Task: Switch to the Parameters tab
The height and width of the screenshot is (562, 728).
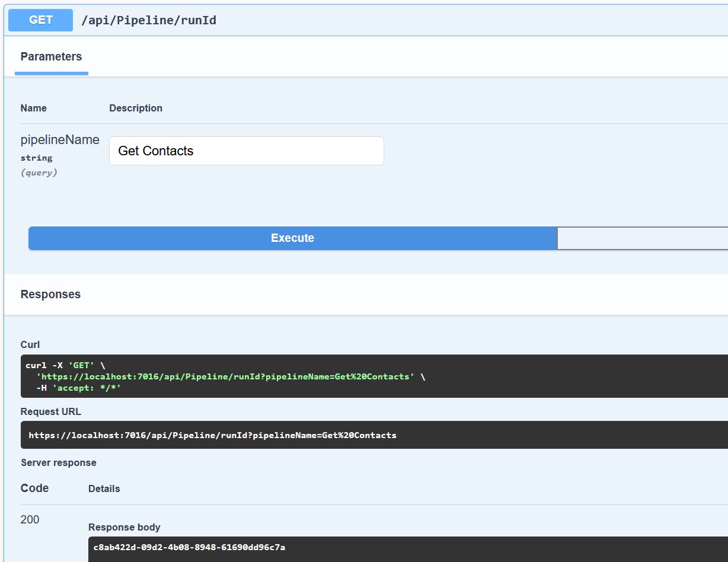Action: 51,57
